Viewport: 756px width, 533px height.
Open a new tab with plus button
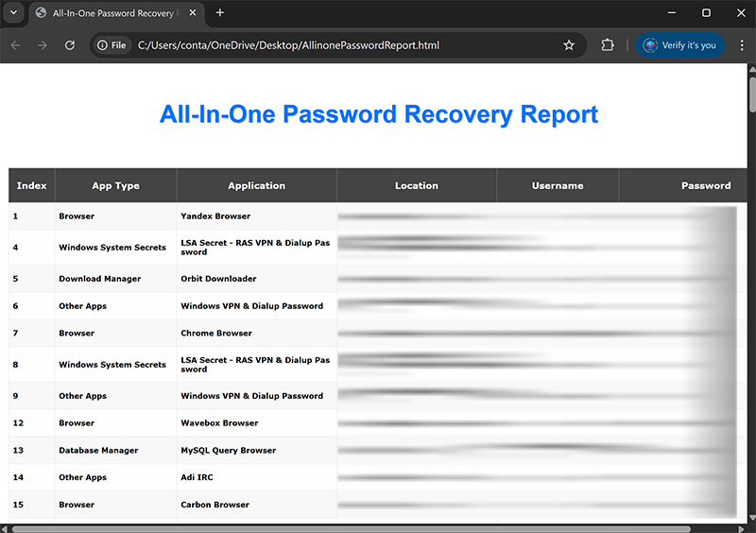(220, 13)
